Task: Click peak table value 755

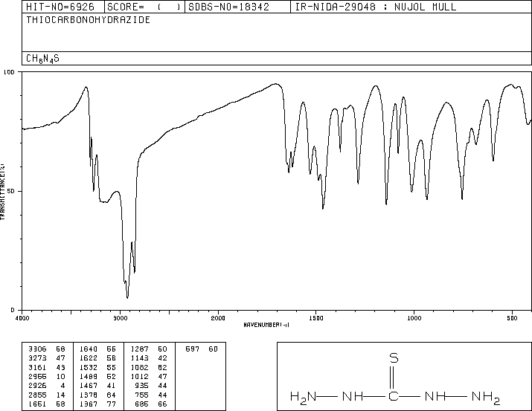Action: pos(141,395)
